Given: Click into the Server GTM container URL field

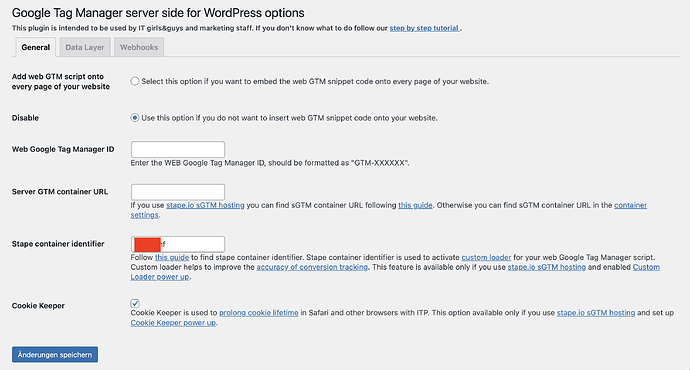Looking at the screenshot, I should click(x=178, y=192).
